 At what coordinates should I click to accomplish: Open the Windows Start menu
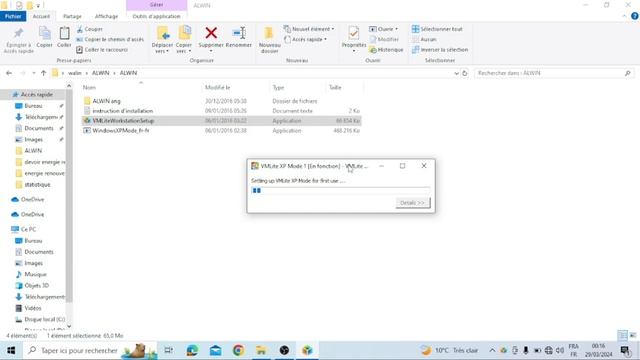(x=11, y=350)
